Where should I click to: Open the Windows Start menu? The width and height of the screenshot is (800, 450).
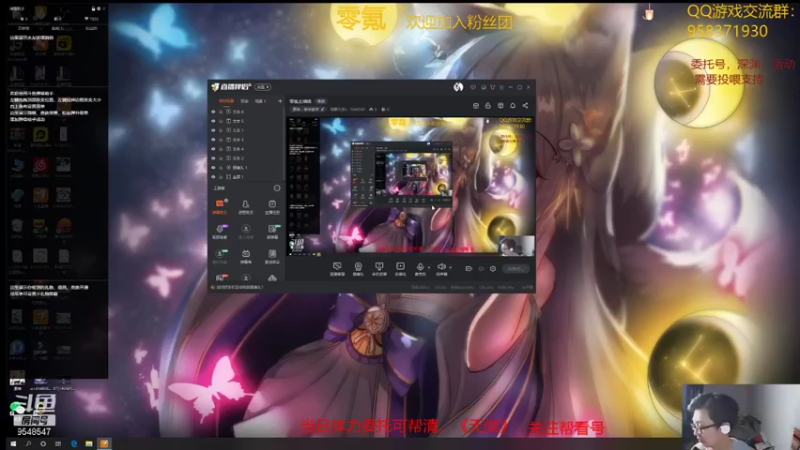pos(13,444)
